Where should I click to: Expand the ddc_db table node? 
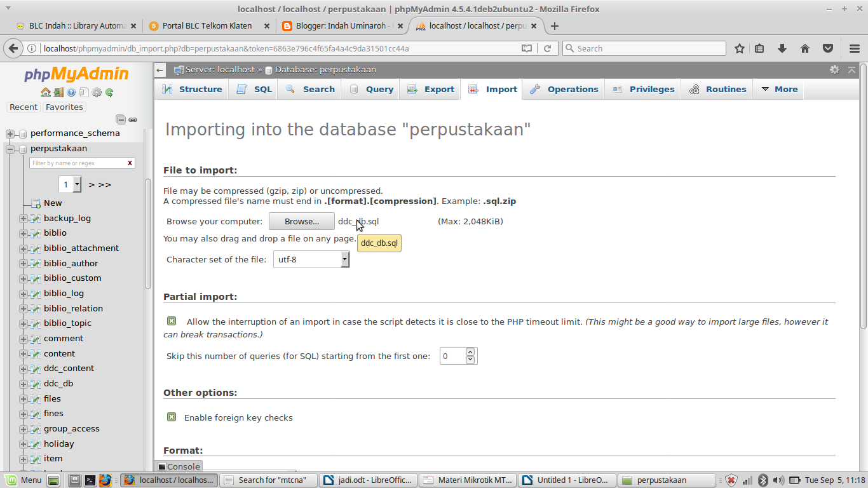(24, 384)
